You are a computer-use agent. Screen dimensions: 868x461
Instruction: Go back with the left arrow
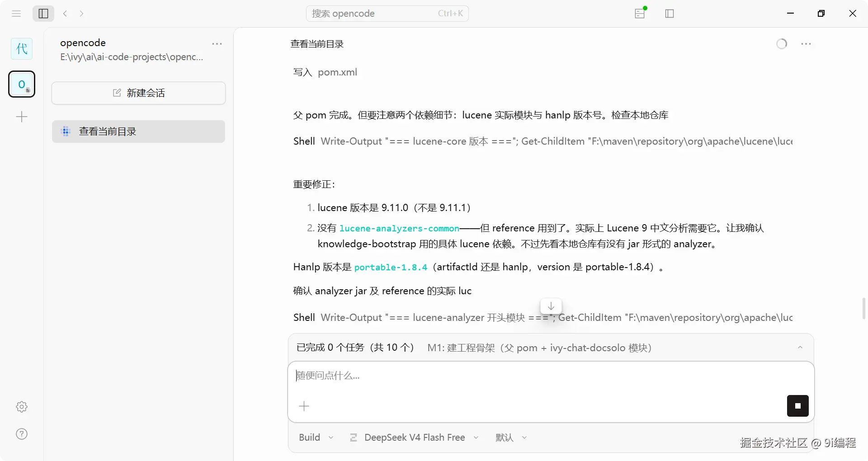(65, 14)
